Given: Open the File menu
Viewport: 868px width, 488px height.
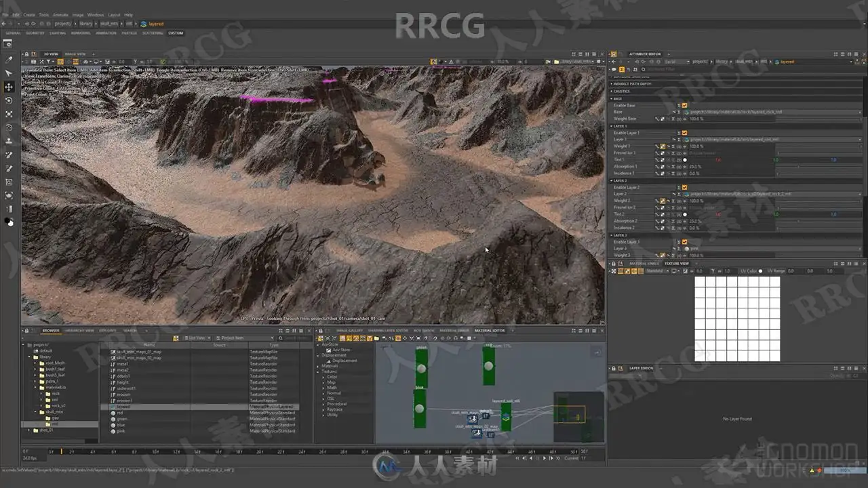Looking at the screenshot, I should [5, 14].
